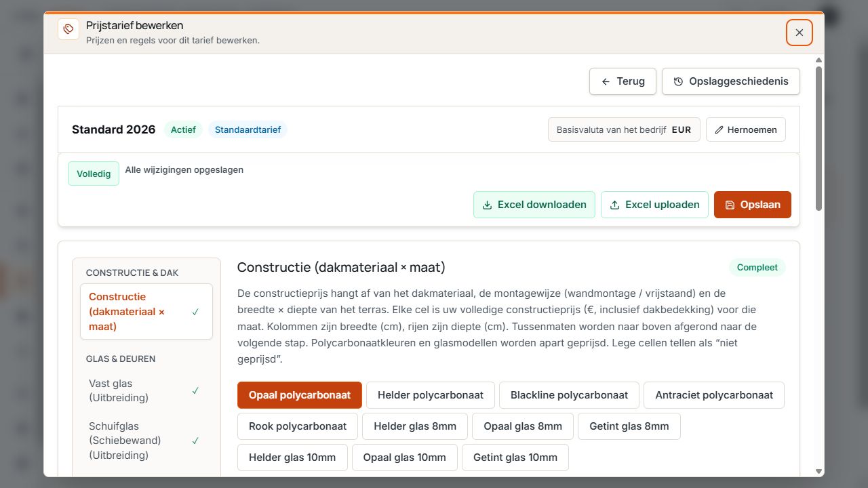The height and width of the screenshot is (488, 868).
Task: Close the Prijstarief bewerken dialog
Action: click(800, 33)
